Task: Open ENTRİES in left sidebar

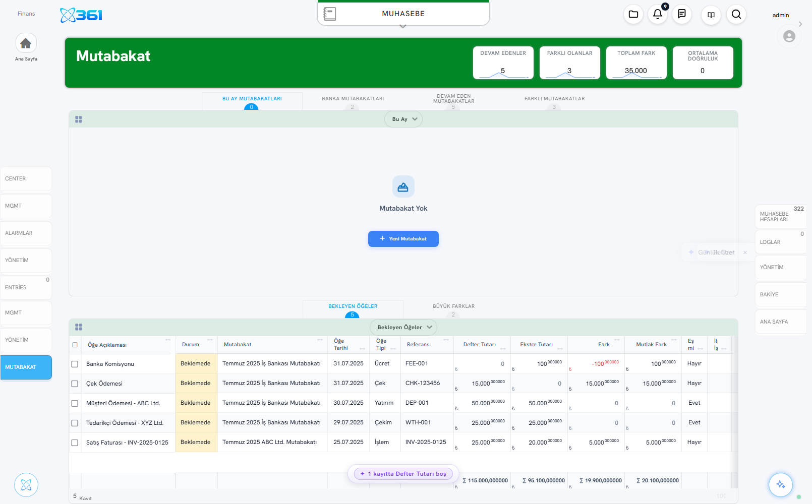Action: coord(26,288)
